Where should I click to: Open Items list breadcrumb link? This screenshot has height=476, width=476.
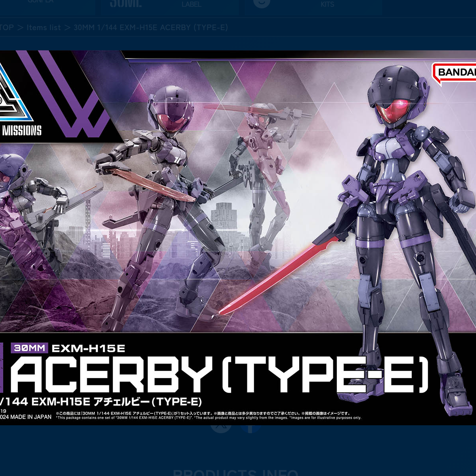pos(44,28)
